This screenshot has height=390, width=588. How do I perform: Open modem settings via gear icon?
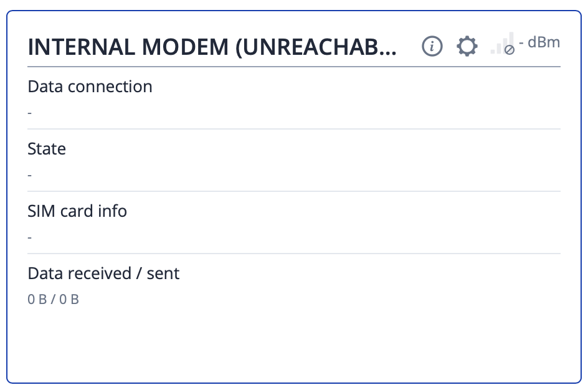point(467,46)
